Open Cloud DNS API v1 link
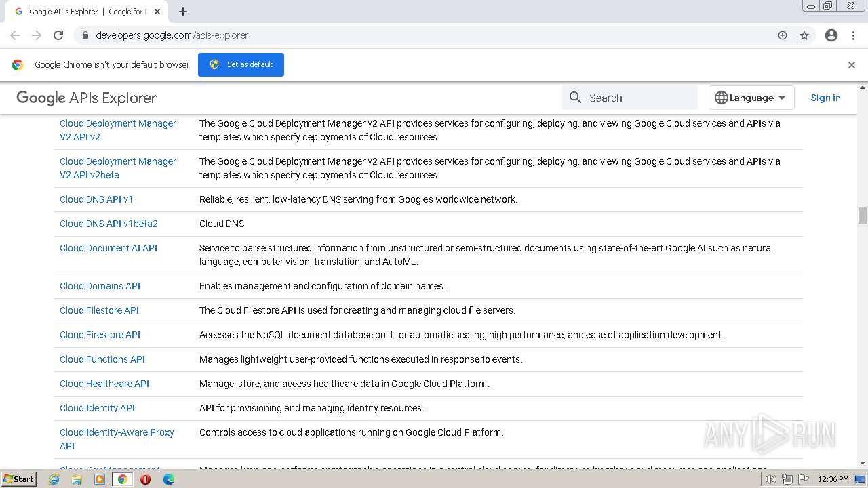 (x=96, y=199)
